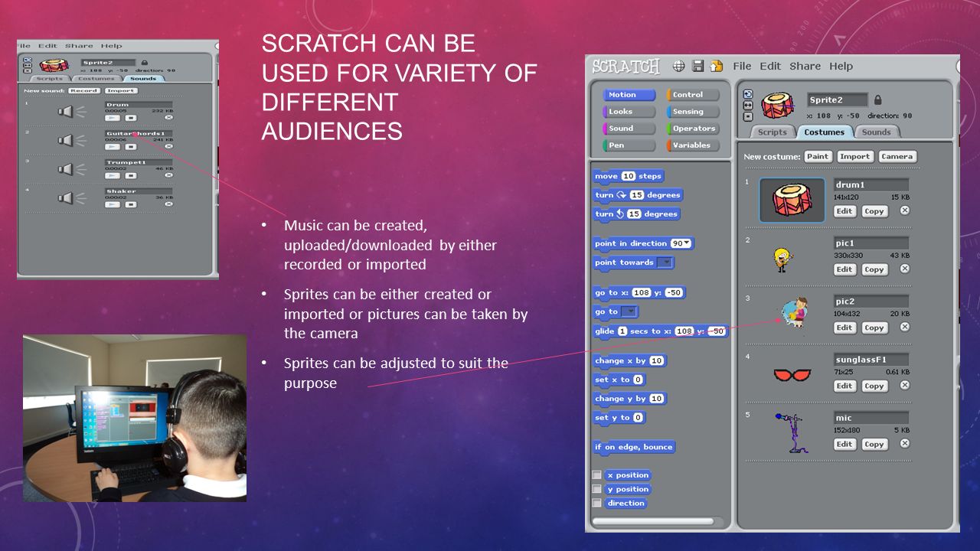Click the Scratch logo

pos(626,67)
